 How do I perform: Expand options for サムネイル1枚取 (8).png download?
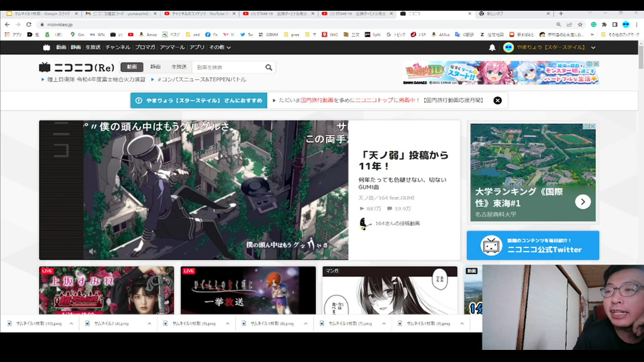point(306,324)
